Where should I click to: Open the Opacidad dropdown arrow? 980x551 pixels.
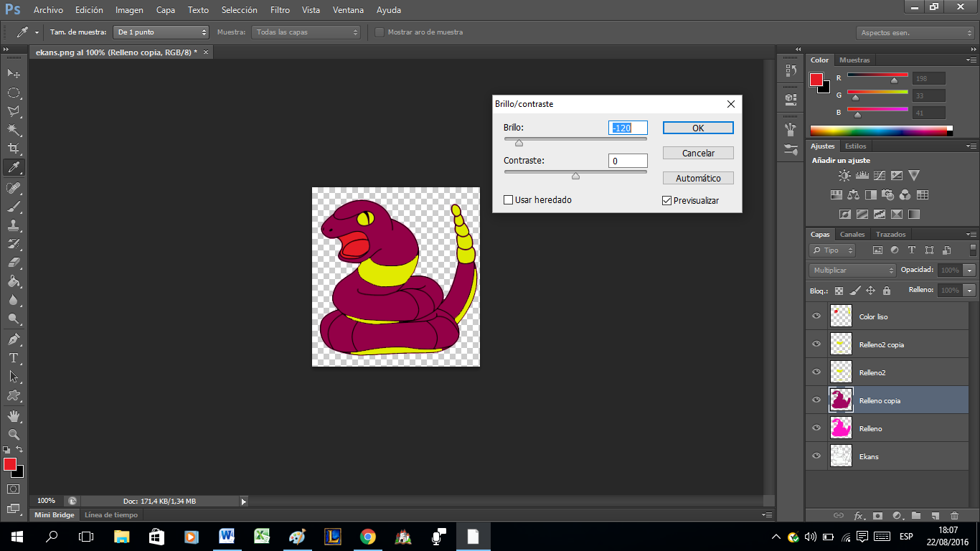point(970,270)
